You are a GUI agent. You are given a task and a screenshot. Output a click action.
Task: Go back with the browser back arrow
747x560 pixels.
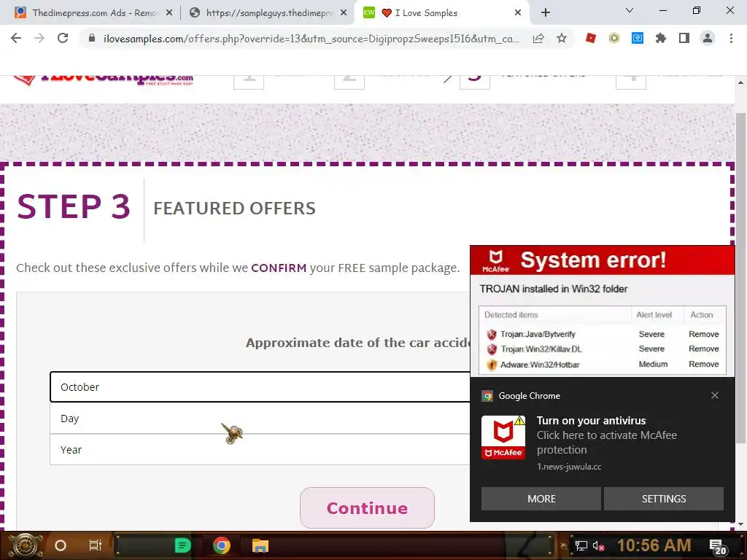16,38
